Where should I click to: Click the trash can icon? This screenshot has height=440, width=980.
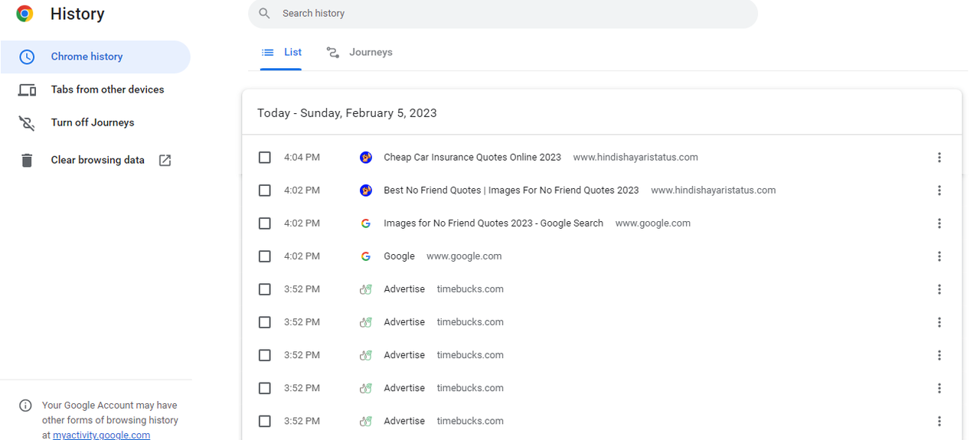[x=27, y=160]
